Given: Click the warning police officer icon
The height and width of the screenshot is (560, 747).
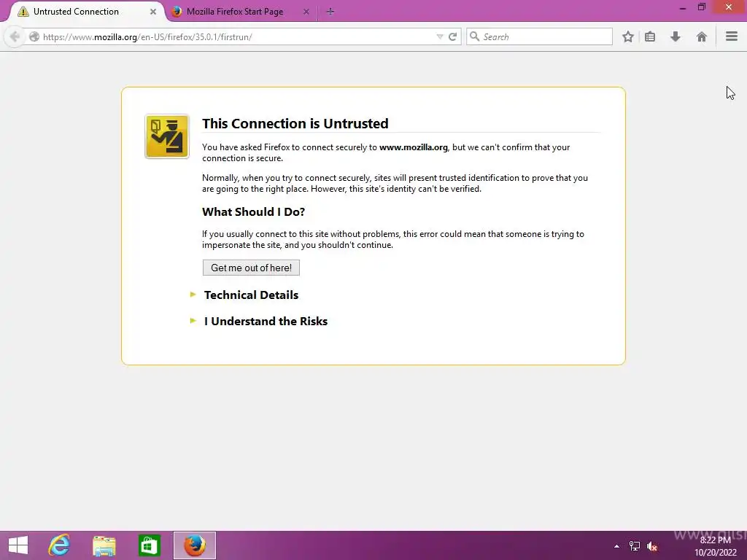Looking at the screenshot, I should click(x=167, y=136).
